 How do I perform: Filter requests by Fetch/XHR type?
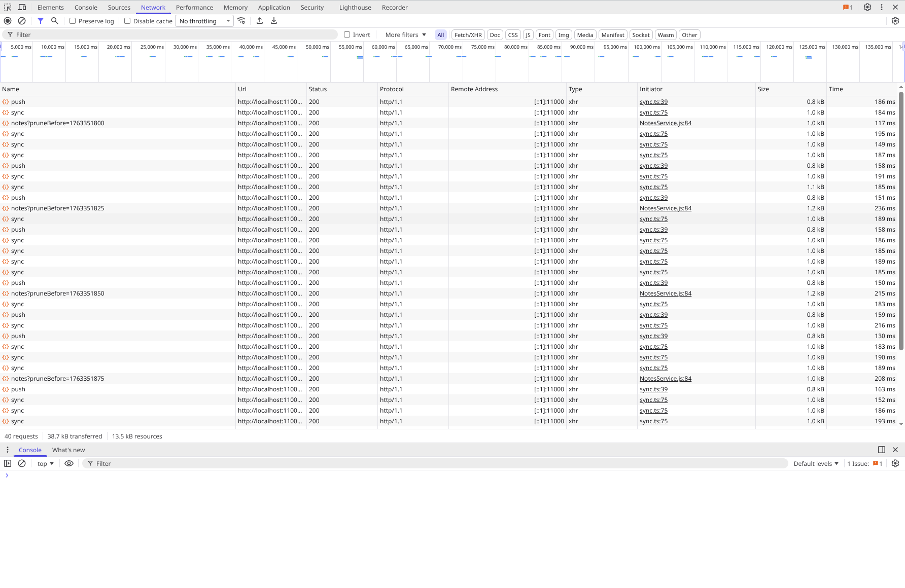468,34
